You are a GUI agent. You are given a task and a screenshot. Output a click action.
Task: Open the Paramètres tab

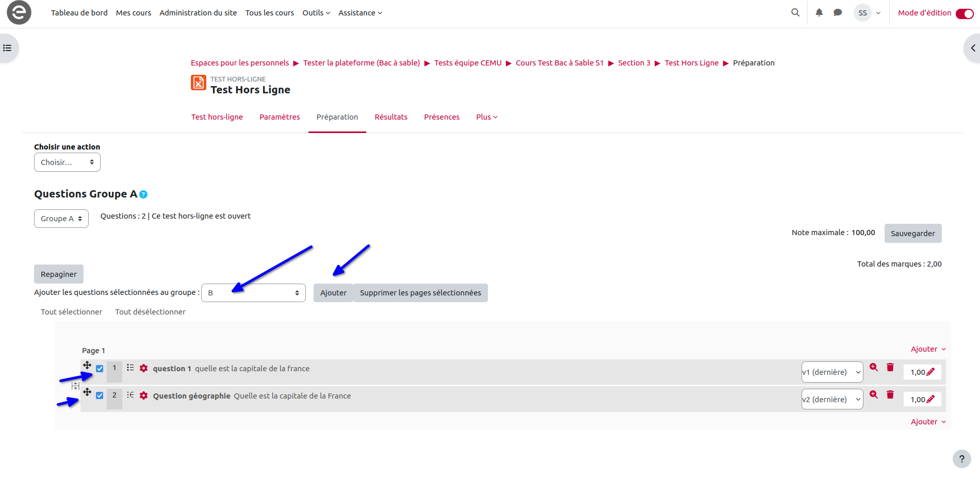(x=280, y=117)
